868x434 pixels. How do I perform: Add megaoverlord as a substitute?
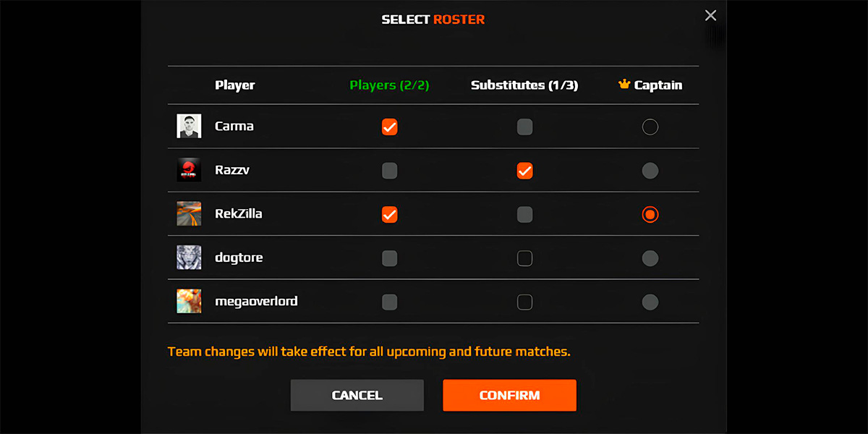click(524, 302)
